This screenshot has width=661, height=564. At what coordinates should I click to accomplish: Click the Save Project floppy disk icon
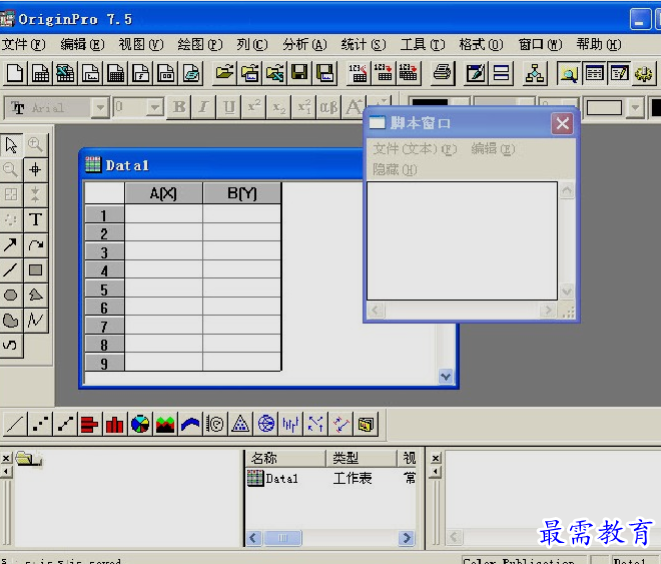coord(300,73)
